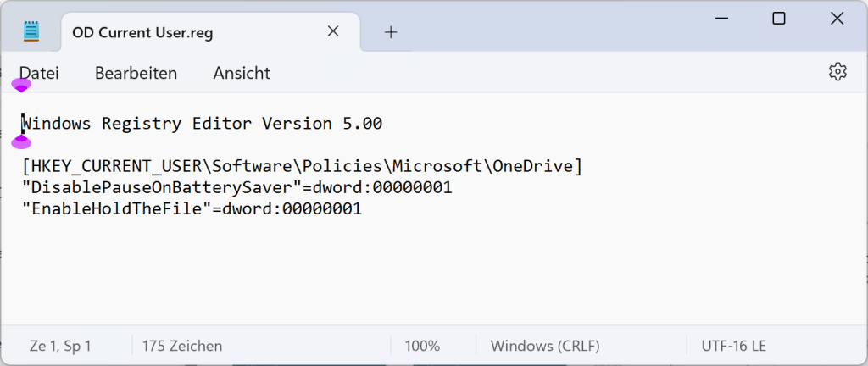Click the 100% zoom level indicator

click(x=422, y=346)
